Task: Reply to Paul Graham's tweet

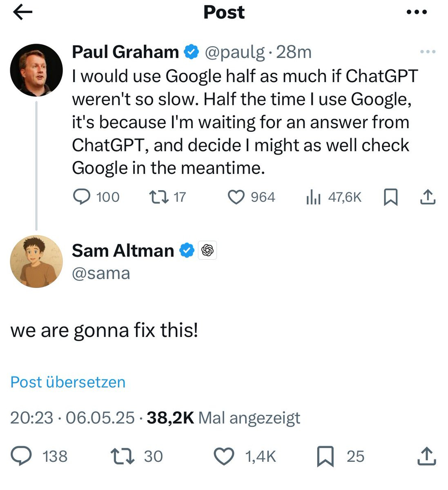Action: click(82, 197)
